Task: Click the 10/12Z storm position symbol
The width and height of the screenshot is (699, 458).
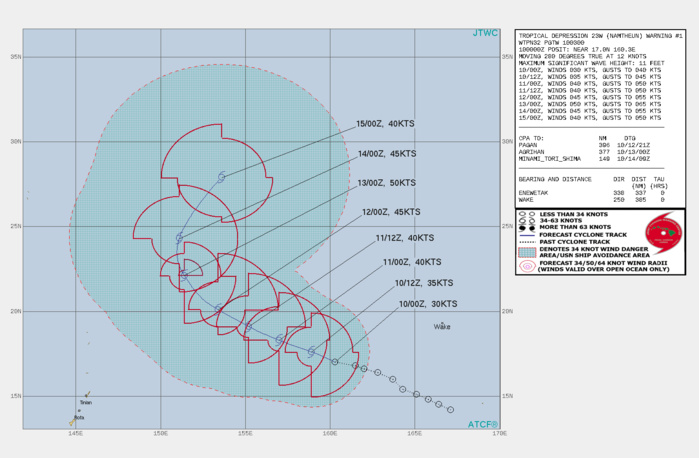Action: [312, 351]
